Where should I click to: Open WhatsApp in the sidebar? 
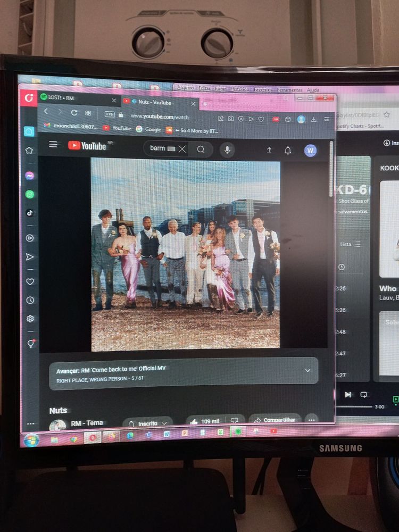pyautogui.click(x=29, y=194)
